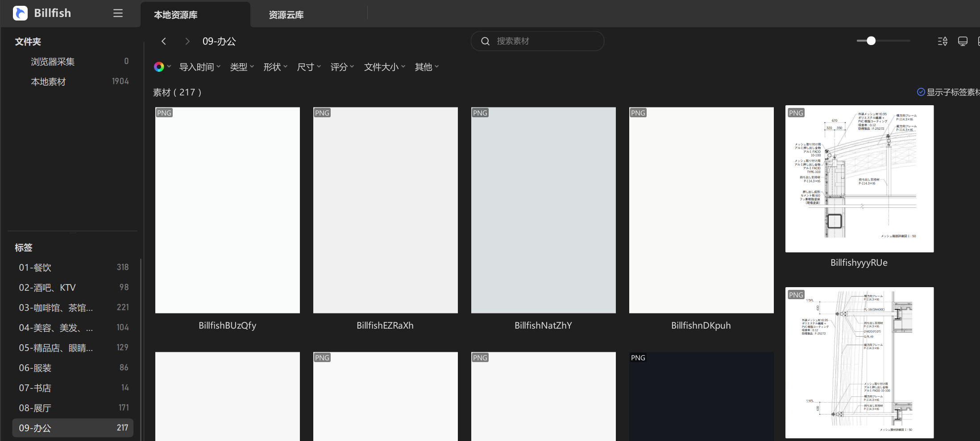Click the 素材 ( 217 ) count label
This screenshot has height=441, width=980.
[177, 92]
